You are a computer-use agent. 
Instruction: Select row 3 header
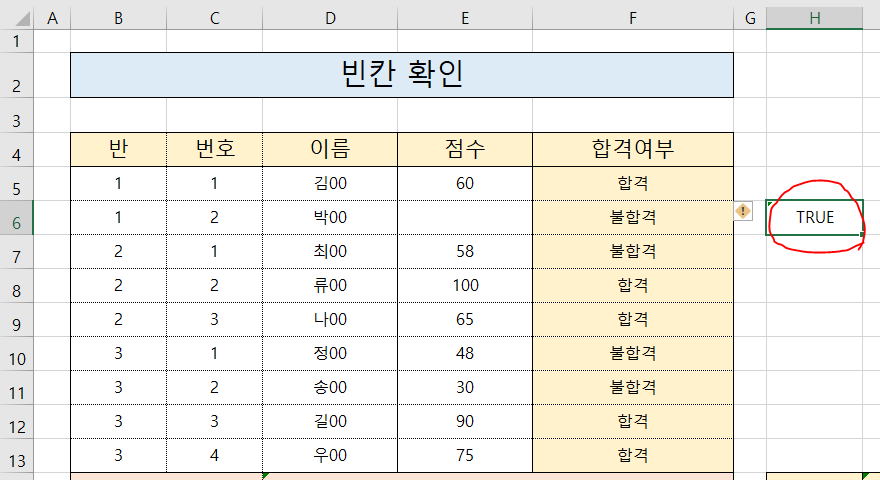[16, 116]
